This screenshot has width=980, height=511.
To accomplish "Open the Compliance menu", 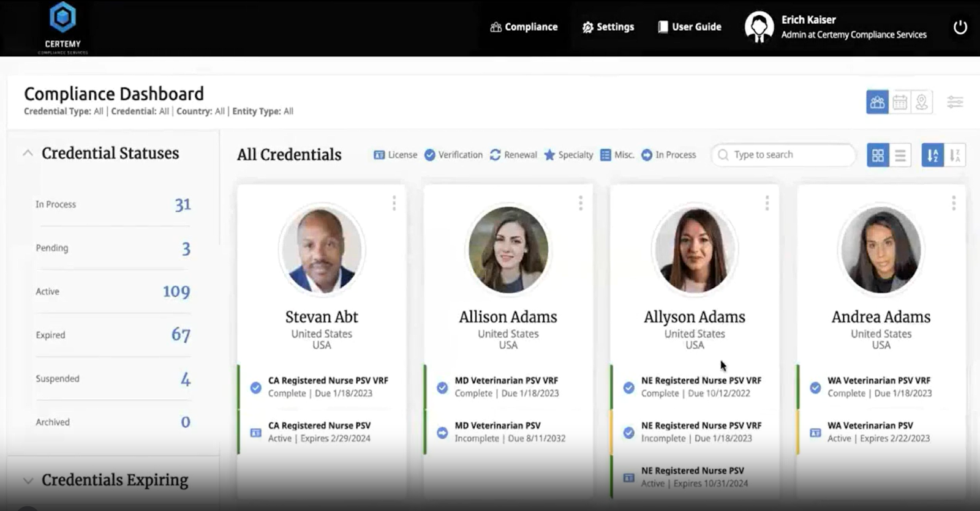I will point(524,27).
